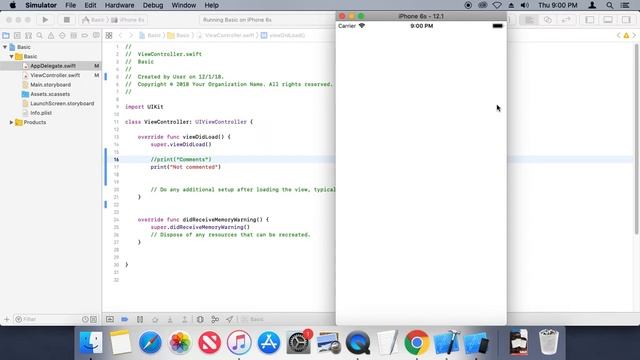
Task: Click the iPhone 6s simulator screen
Action: 421,173
